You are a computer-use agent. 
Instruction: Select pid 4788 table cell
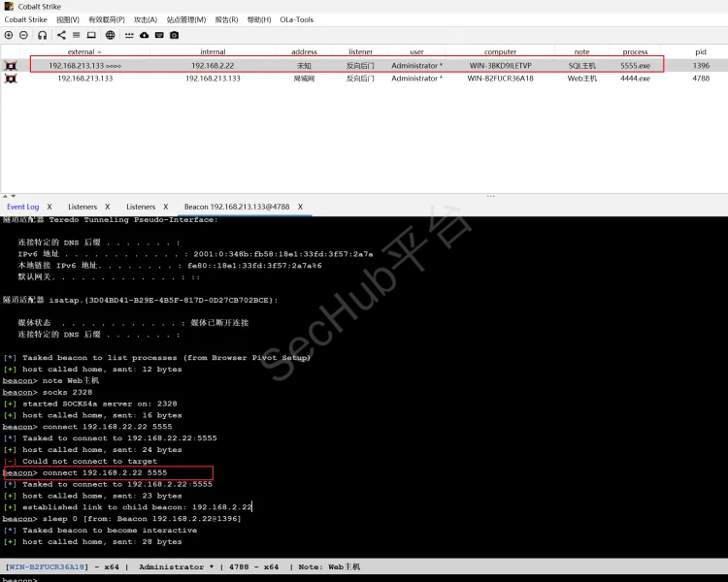tap(701, 79)
